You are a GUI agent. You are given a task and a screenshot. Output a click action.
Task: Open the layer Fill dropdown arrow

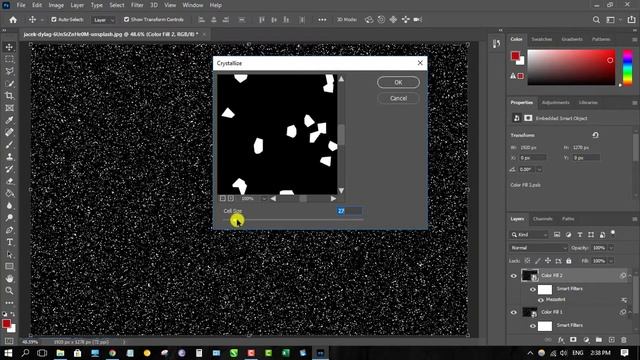pos(611,261)
